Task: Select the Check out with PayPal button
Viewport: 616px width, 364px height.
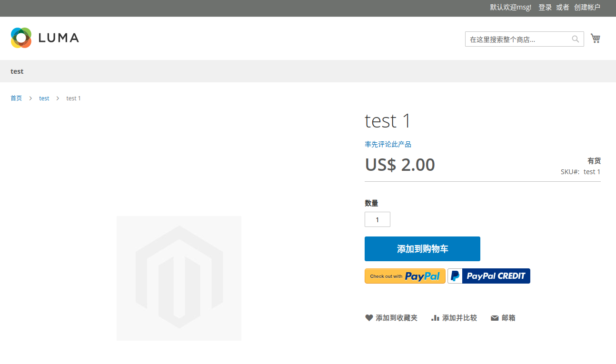Action: [x=405, y=276]
